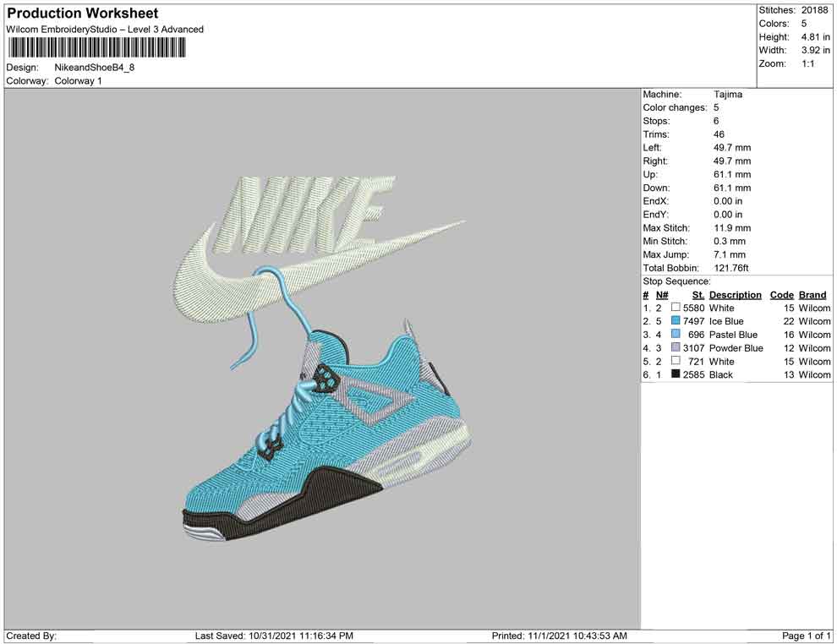Click the Machine value Tajima
The width and height of the screenshot is (837, 644).
728,95
